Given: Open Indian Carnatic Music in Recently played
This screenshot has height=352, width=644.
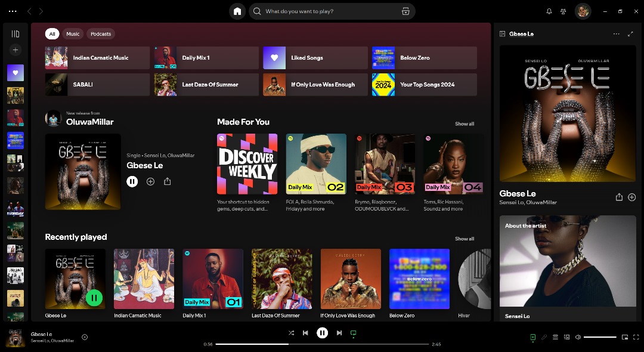Looking at the screenshot, I should 144,279.
